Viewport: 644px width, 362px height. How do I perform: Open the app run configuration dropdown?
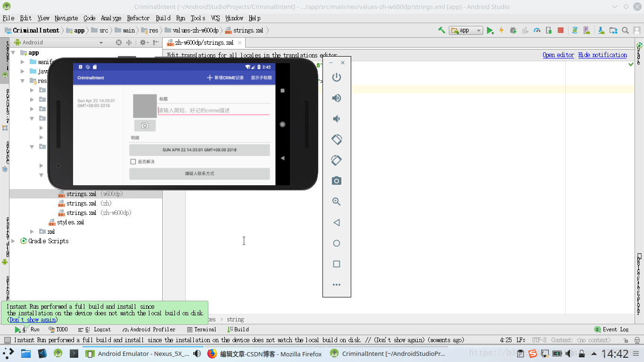466,30
